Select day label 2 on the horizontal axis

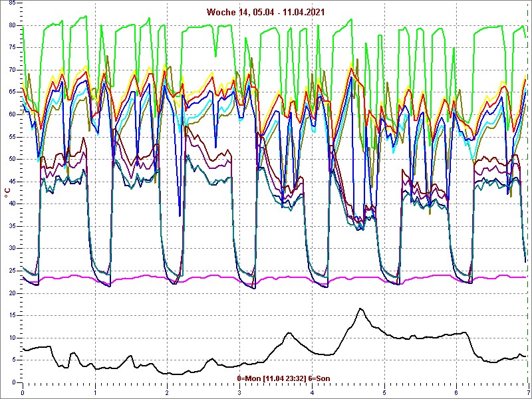(x=168, y=393)
